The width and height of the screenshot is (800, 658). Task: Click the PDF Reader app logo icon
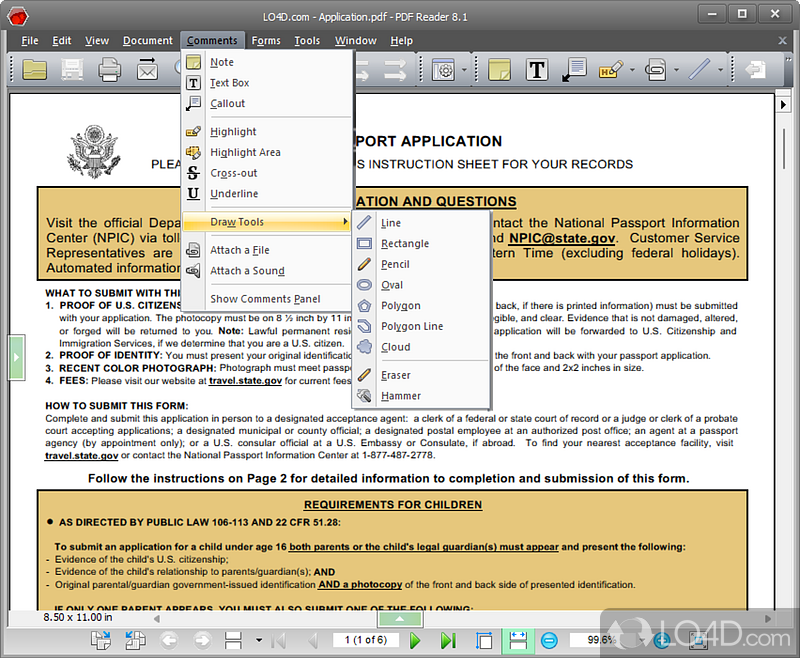pyautogui.click(x=18, y=17)
